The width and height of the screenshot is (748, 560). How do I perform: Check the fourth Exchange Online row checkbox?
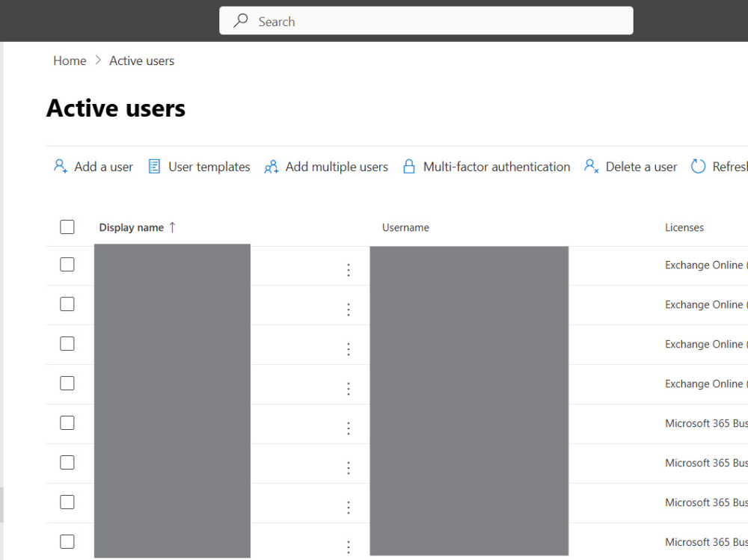(x=67, y=383)
